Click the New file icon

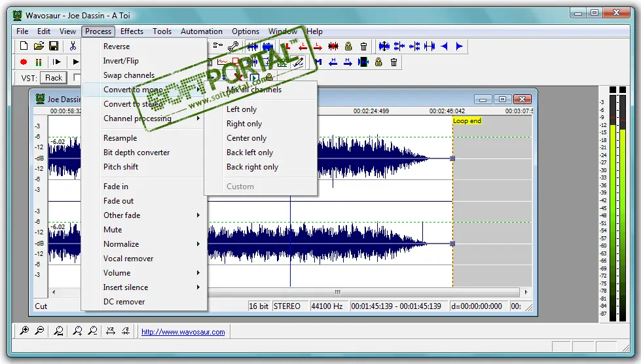tap(24, 46)
